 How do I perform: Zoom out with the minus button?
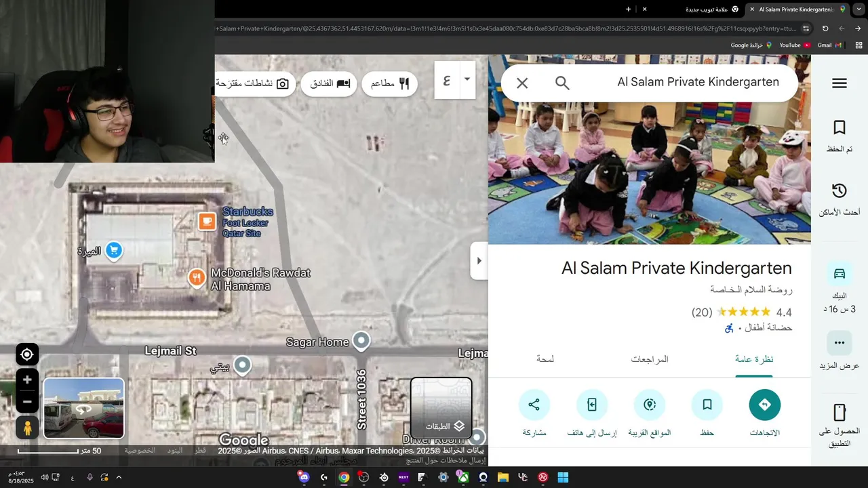tap(27, 401)
